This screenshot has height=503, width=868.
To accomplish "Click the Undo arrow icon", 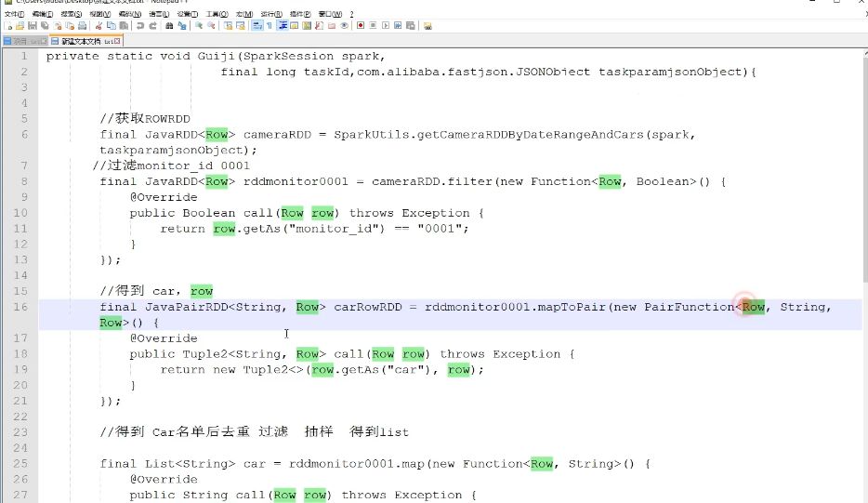I will (x=139, y=26).
